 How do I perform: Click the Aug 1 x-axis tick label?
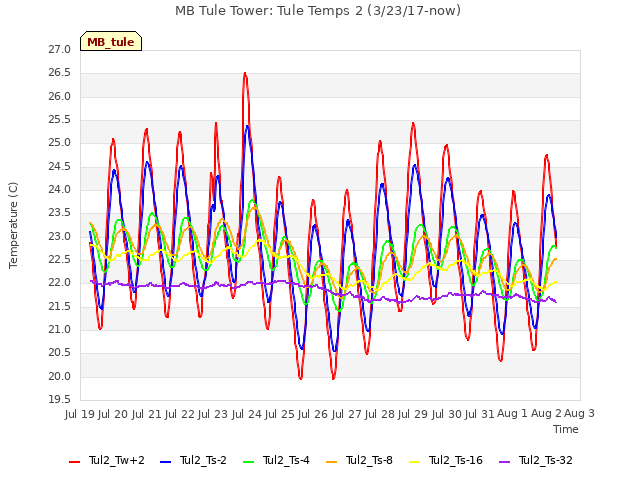(x=512, y=414)
